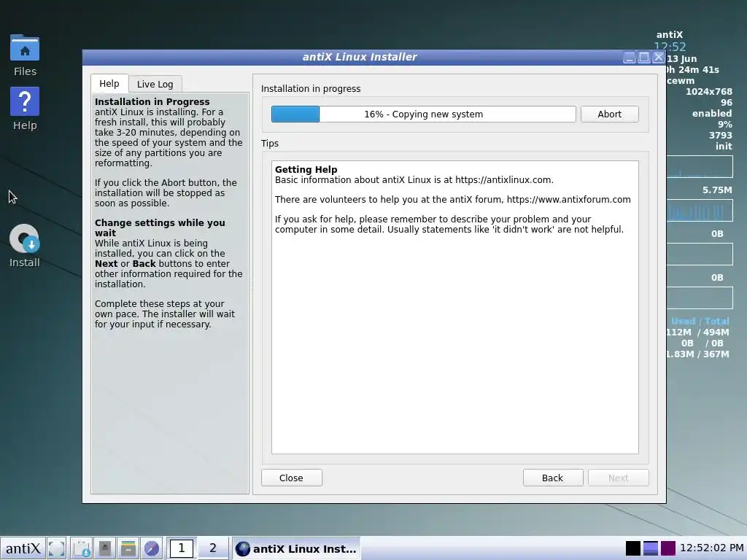Click the antiX Linux Installer title bar
Image resolution: width=747 pixels, height=560 pixels.
click(360, 57)
